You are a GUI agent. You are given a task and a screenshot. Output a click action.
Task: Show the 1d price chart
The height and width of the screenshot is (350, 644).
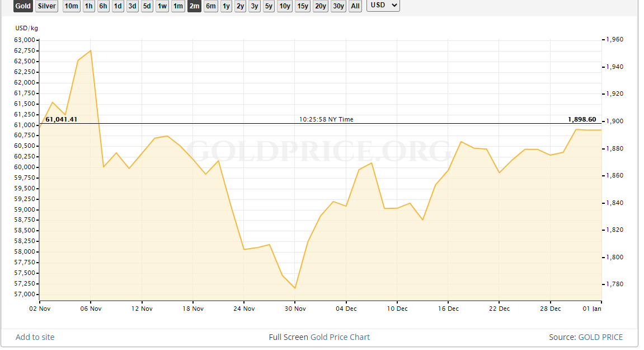(x=117, y=6)
